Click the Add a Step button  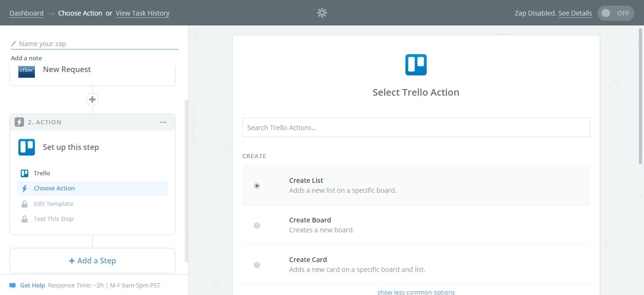[x=92, y=261]
